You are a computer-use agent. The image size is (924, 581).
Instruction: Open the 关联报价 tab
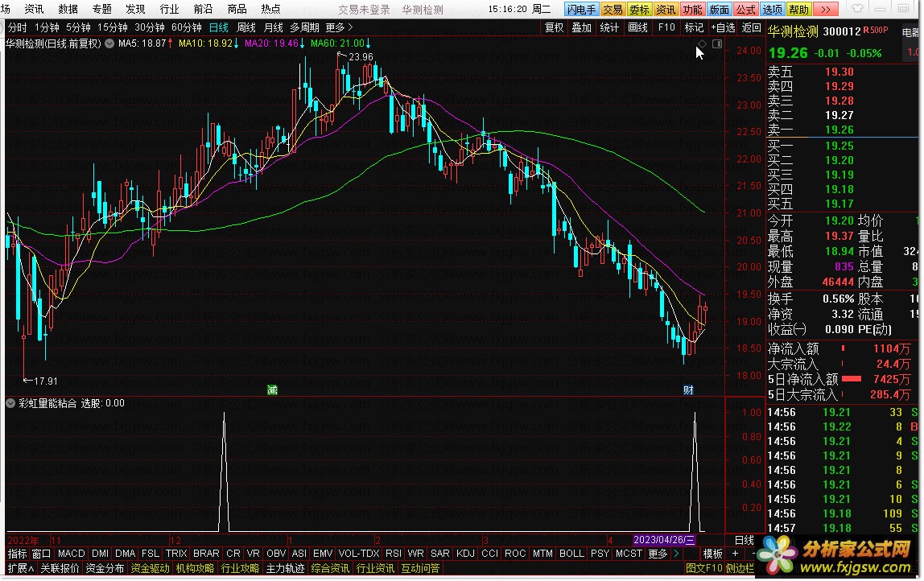(x=60, y=569)
